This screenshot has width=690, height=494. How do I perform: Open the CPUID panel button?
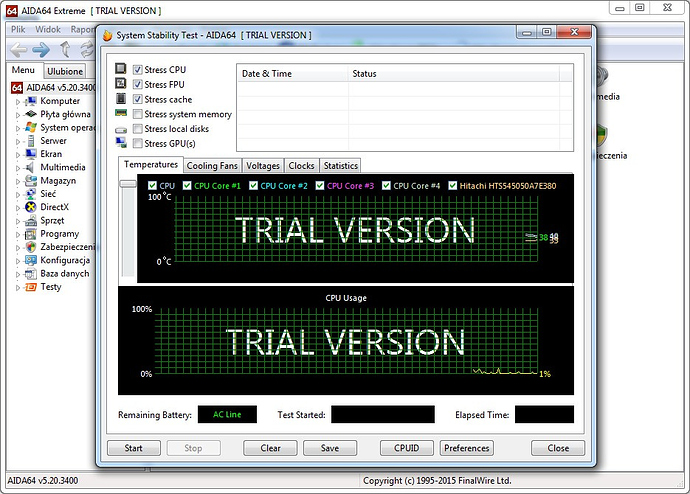point(407,448)
